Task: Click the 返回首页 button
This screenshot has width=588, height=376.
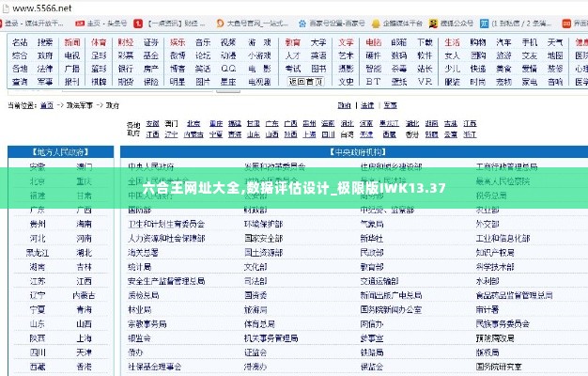Action: pos(305,82)
